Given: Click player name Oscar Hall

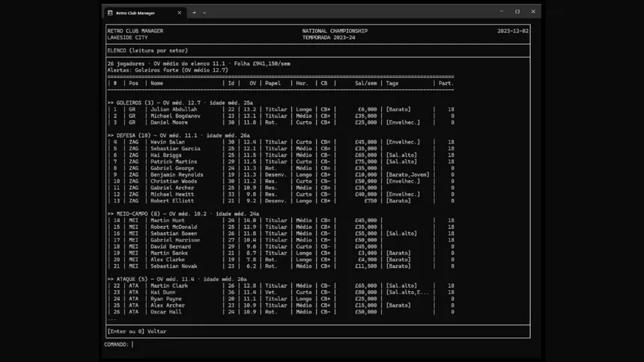Looking at the screenshot, I should (x=166, y=312).
